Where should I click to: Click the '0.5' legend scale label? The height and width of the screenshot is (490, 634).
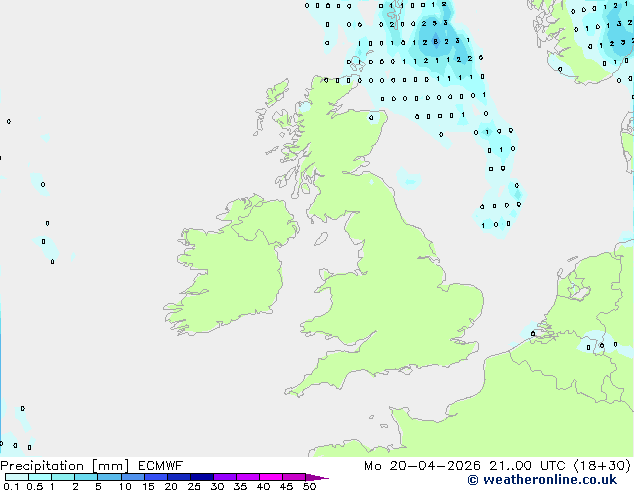click(x=35, y=486)
